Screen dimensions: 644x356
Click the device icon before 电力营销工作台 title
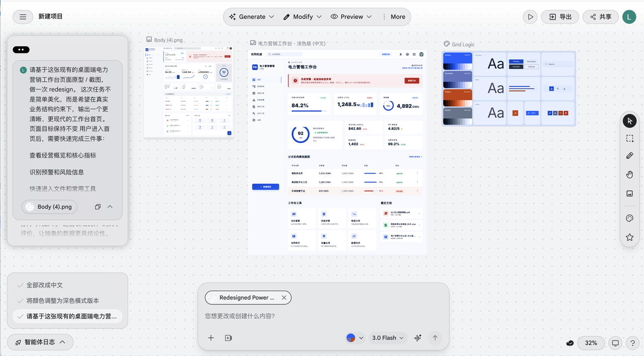(x=253, y=44)
